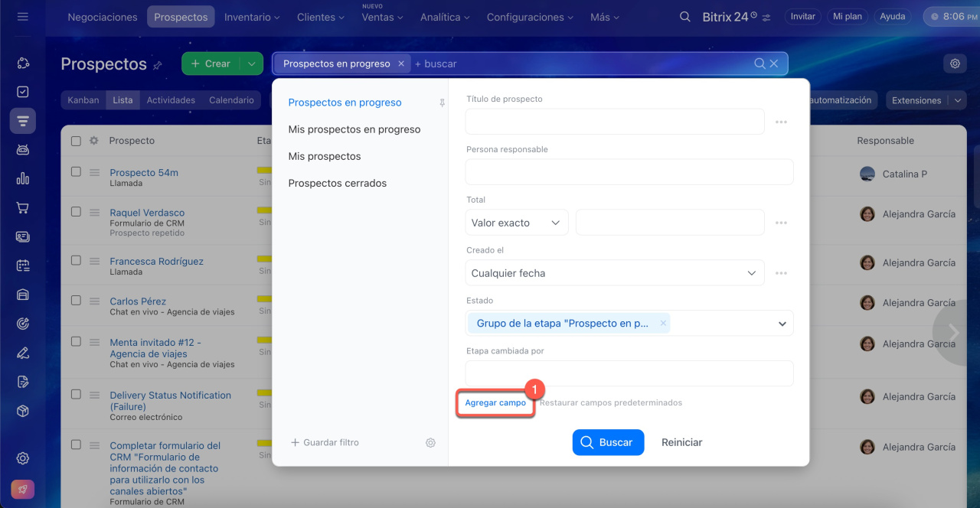This screenshot has width=980, height=508.
Task: Check the box for Menta invitado #12
Action: 76,341
